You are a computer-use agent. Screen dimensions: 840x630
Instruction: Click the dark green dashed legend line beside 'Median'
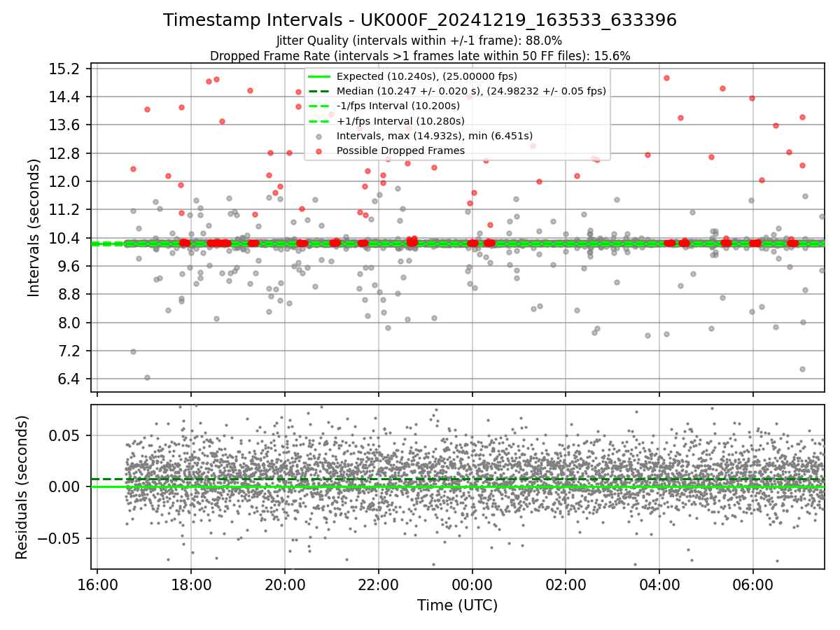pos(318,91)
